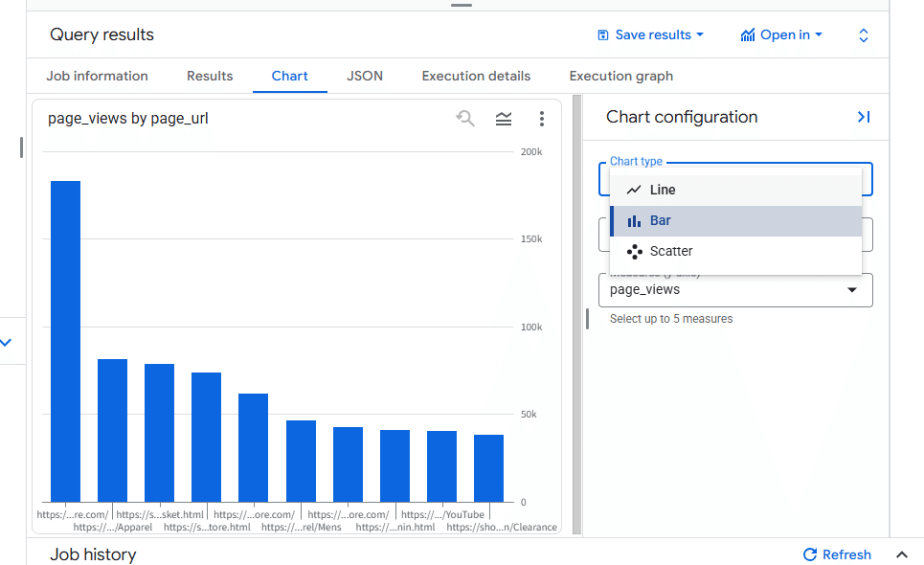Switch to the Job information tab
Screen dimensions: 924x565
tap(97, 76)
